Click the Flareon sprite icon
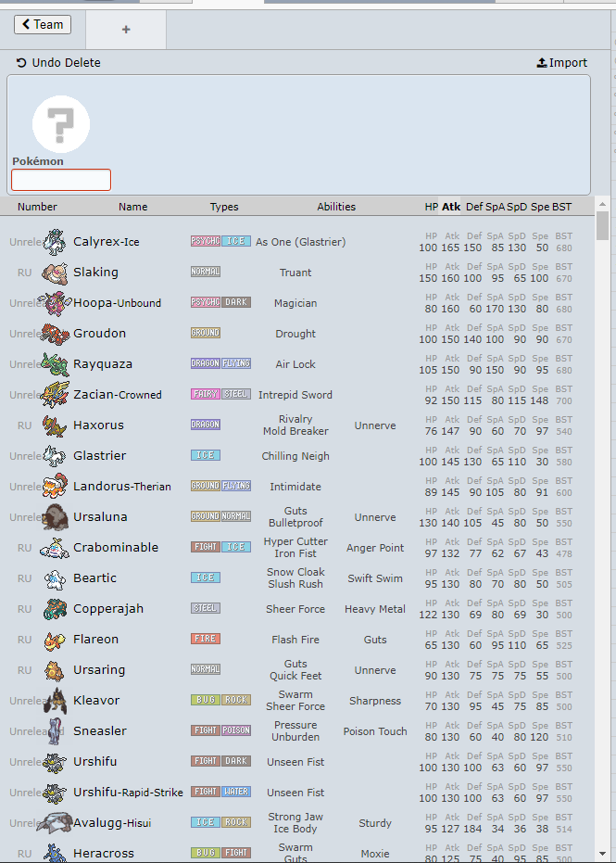Screen dimensions: 616x863 point(55,640)
